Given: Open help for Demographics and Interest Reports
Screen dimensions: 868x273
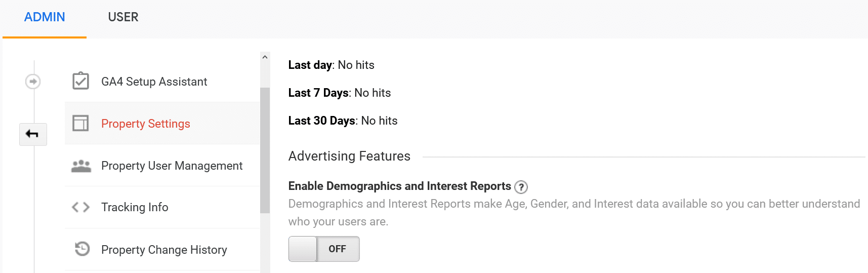Looking at the screenshot, I should [521, 187].
